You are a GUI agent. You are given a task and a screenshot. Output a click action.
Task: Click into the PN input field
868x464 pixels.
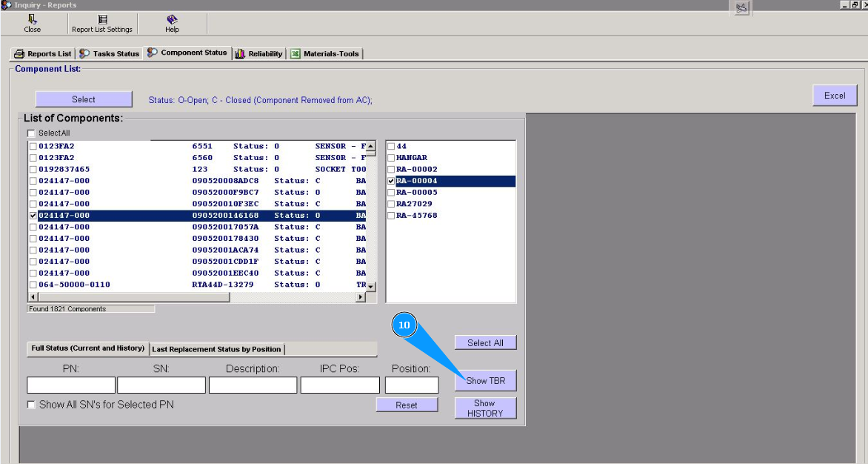click(x=71, y=385)
